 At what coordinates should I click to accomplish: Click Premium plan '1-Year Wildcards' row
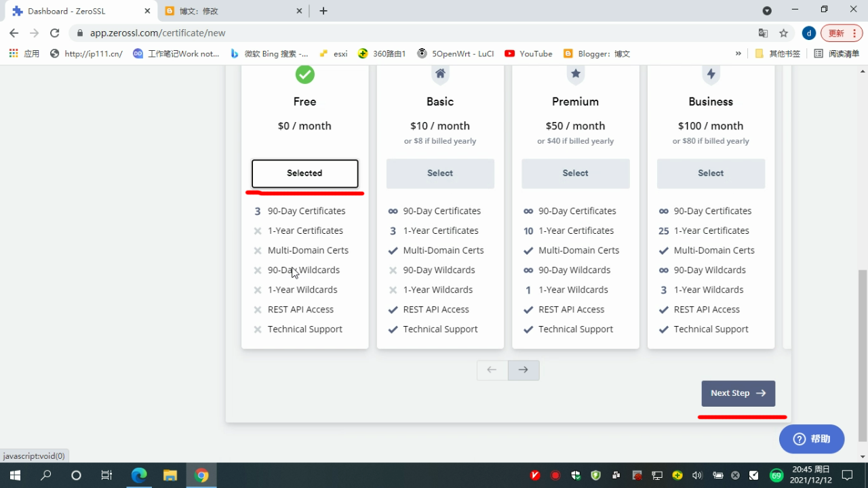(x=566, y=289)
